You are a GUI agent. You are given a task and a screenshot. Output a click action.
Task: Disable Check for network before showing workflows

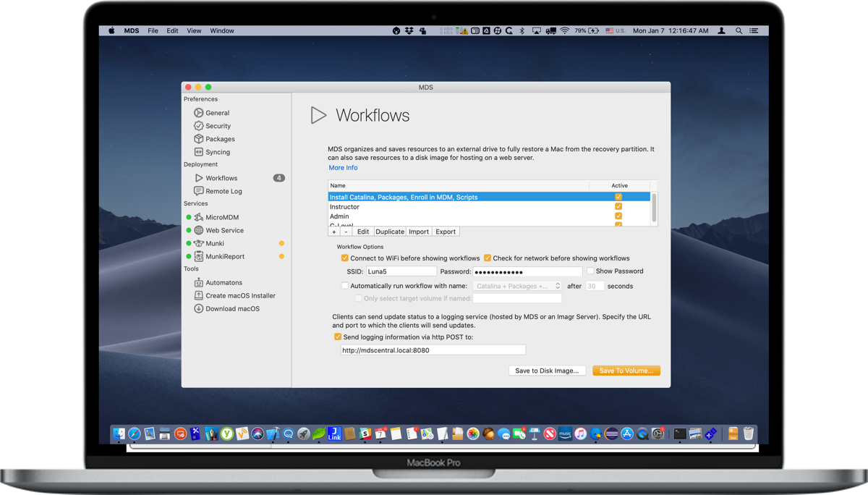[488, 258]
